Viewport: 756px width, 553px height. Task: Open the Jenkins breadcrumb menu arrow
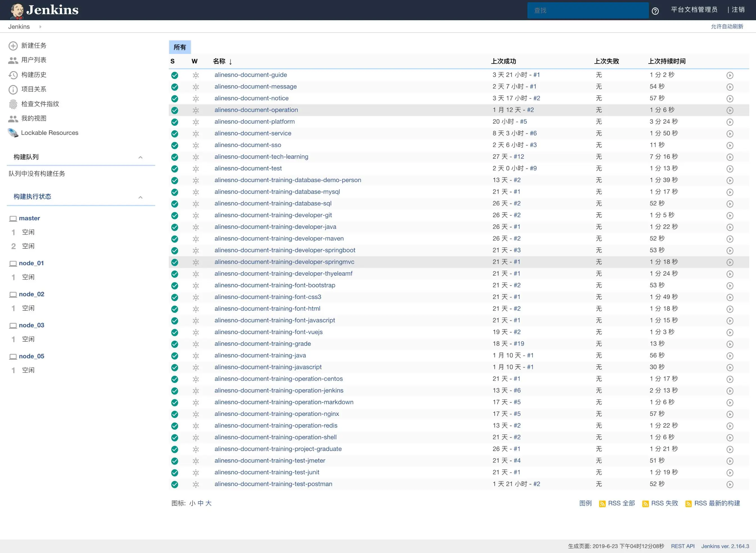(x=40, y=27)
